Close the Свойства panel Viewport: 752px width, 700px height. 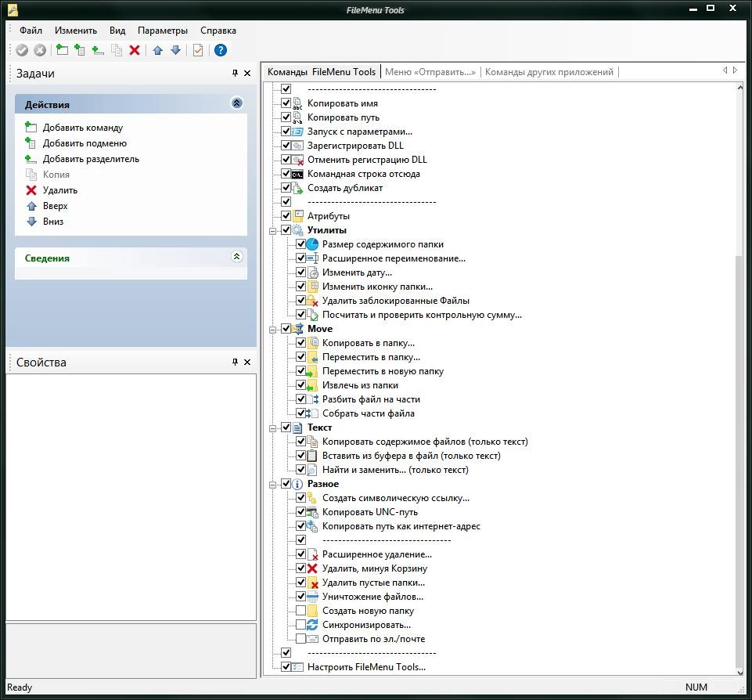(x=247, y=362)
